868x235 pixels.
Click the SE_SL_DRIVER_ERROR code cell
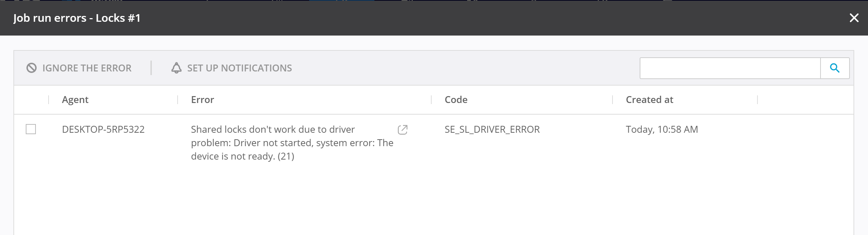tap(492, 129)
